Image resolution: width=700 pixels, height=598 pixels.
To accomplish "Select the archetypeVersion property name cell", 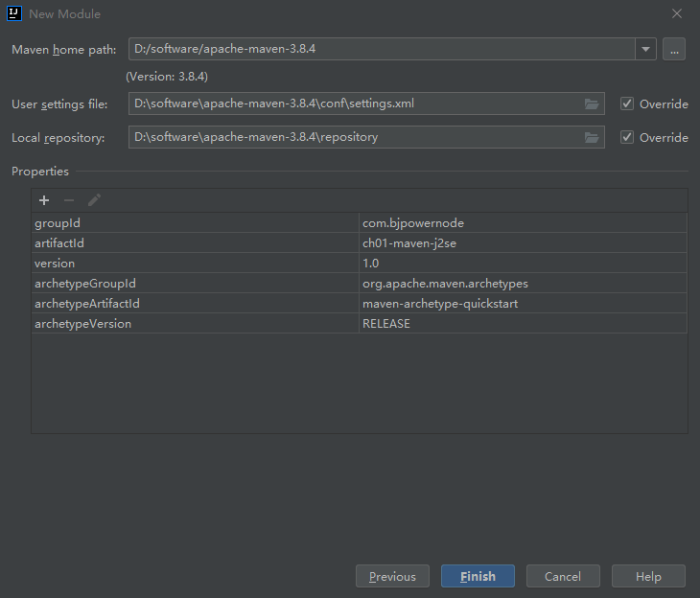I will [195, 323].
